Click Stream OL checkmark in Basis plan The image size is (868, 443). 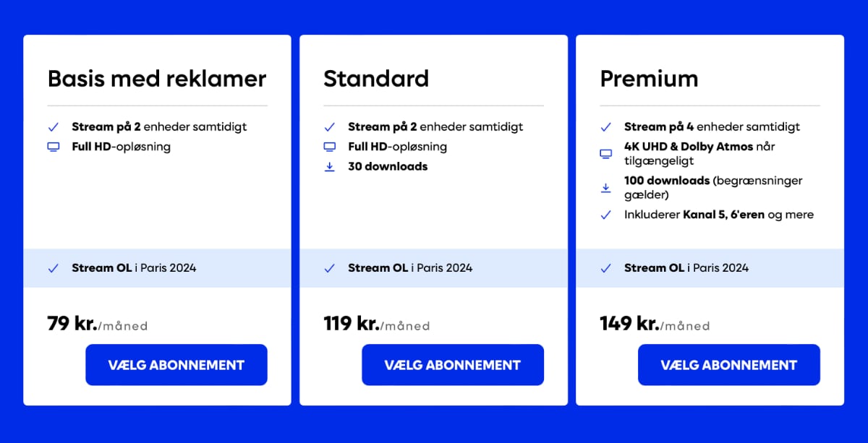tap(53, 268)
